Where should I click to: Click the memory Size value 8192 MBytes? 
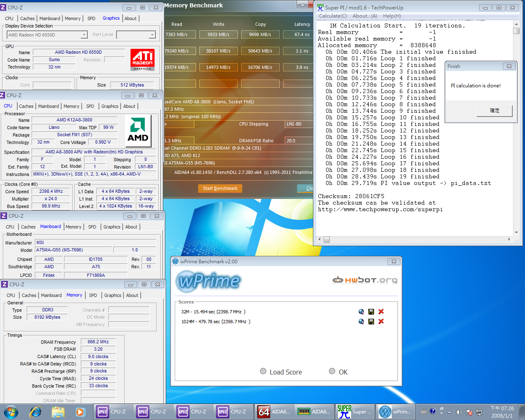pos(47,317)
